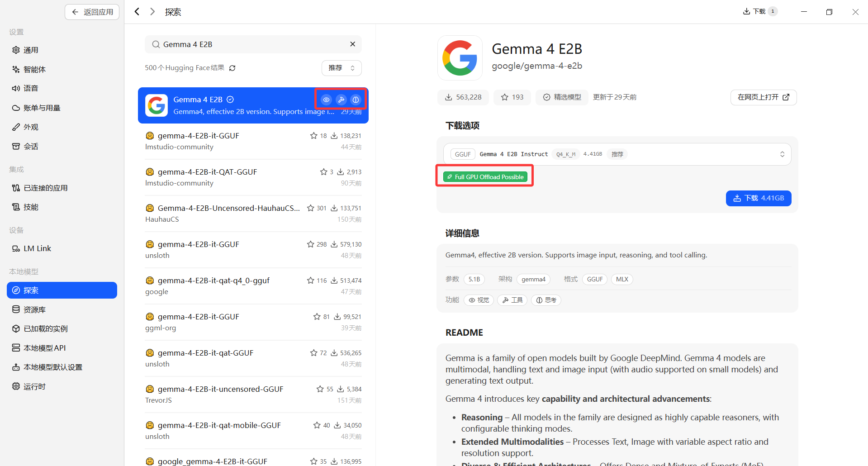This screenshot has height=466, width=868.
Task: Click the README heading
Action: [x=464, y=333]
